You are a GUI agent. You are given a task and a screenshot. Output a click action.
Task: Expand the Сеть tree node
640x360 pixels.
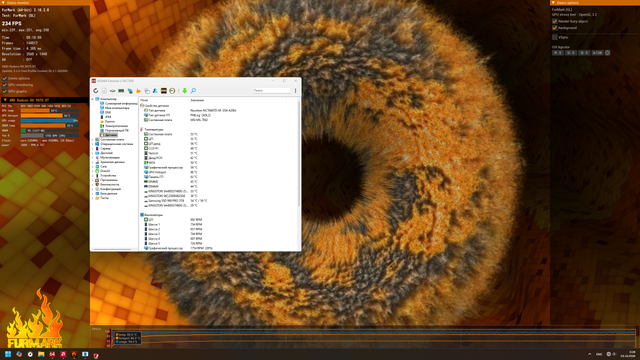click(93, 167)
